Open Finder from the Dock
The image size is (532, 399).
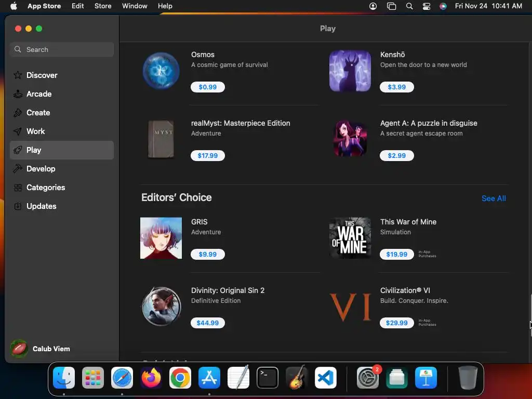(x=64, y=378)
